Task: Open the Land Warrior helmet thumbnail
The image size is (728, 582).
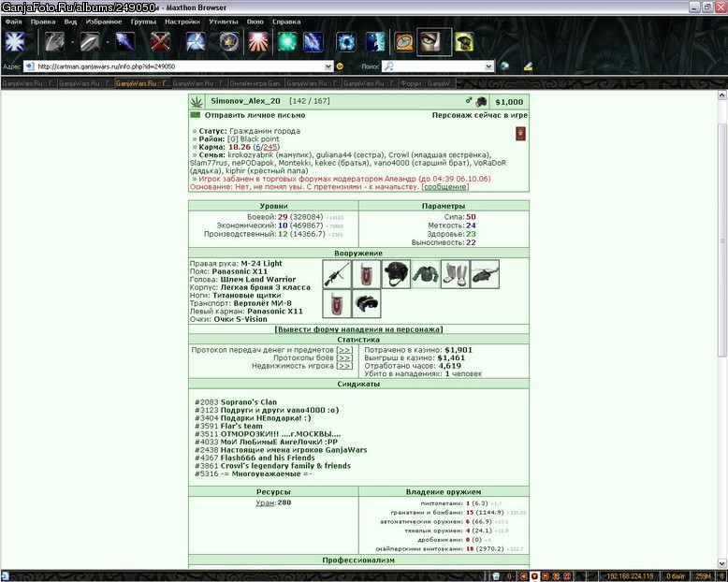Action: point(396,274)
